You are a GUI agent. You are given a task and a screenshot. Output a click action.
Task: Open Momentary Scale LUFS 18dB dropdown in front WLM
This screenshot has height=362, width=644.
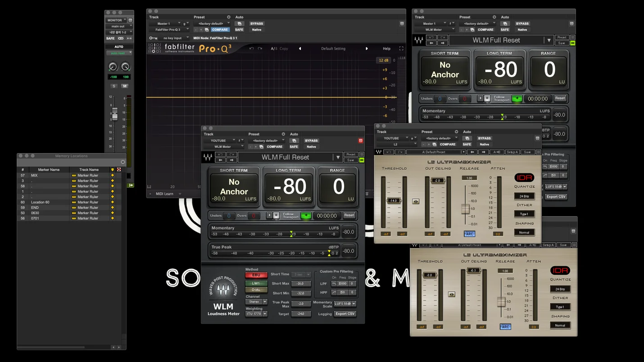coord(345,304)
